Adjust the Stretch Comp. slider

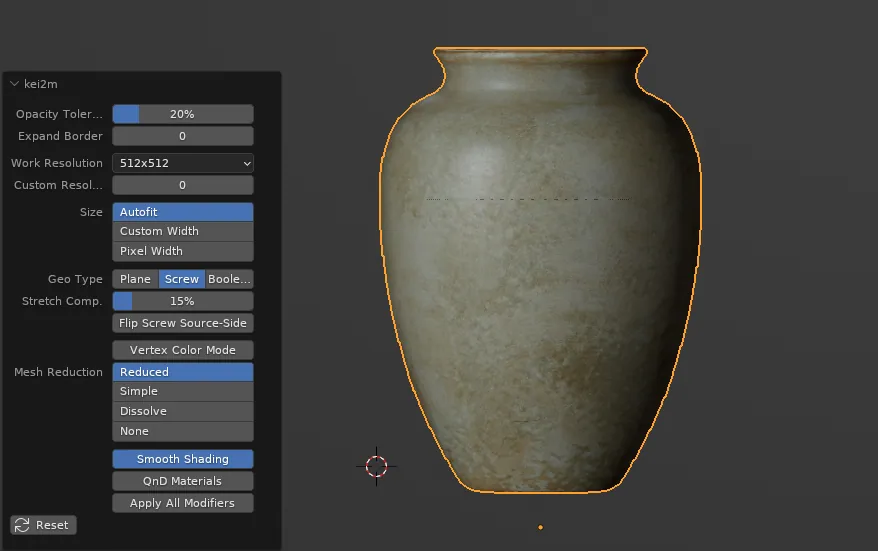click(182, 301)
